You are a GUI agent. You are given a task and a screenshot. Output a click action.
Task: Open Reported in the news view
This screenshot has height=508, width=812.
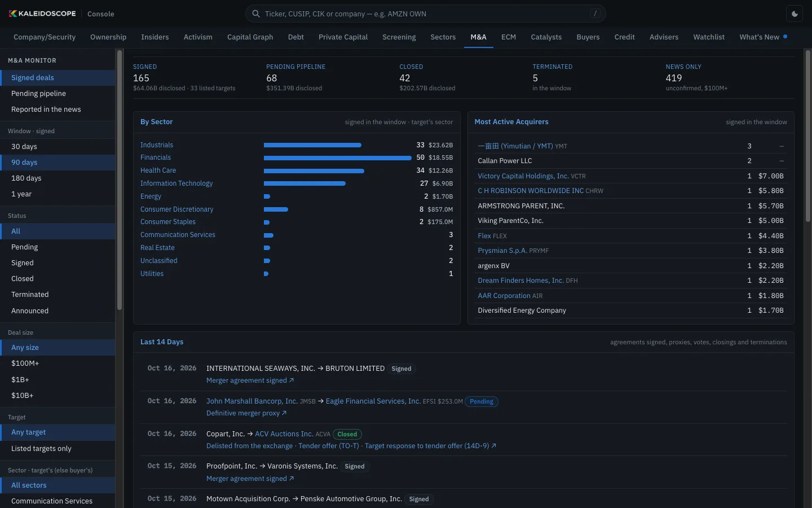pyautogui.click(x=58, y=110)
